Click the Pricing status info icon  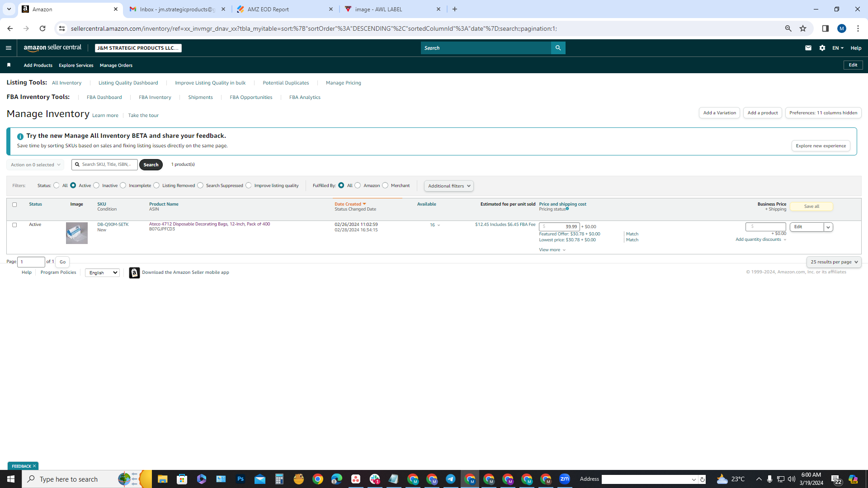tap(567, 209)
